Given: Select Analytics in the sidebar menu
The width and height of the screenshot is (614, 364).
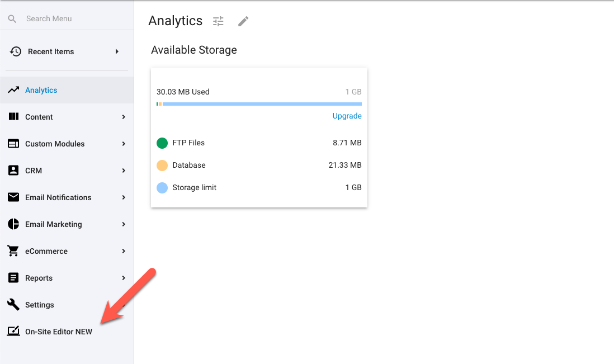Looking at the screenshot, I should tap(41, 90).
